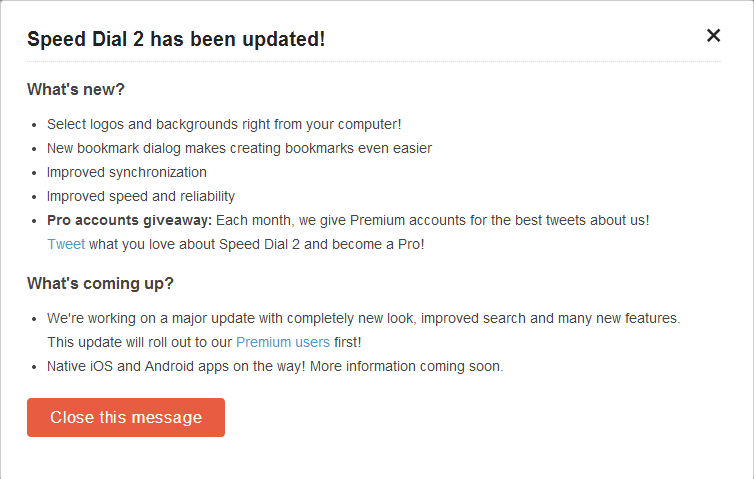This screenshot has width=754, height=479.
Task: Close the dialog with the X icon
Action: [713, 36]
